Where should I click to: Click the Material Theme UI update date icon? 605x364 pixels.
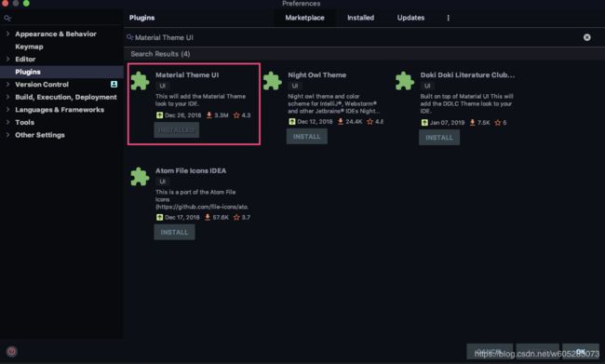pos(159,115)
